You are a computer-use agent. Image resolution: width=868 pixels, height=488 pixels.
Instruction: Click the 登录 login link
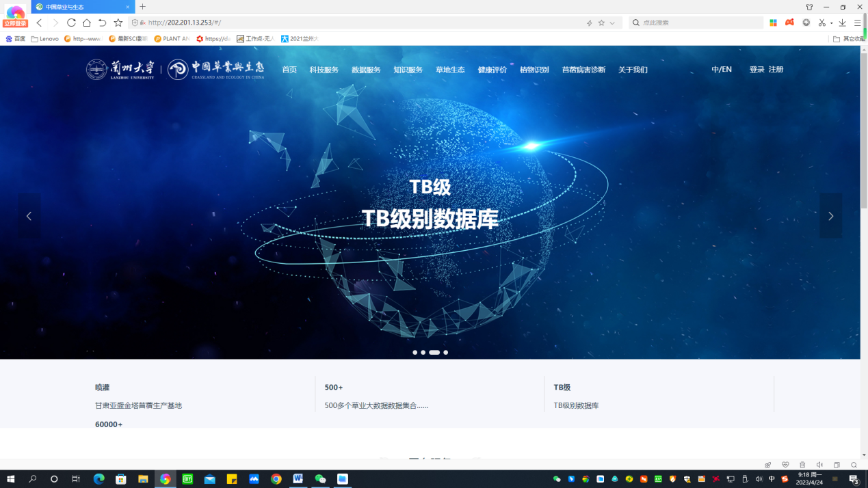point(757,70)
